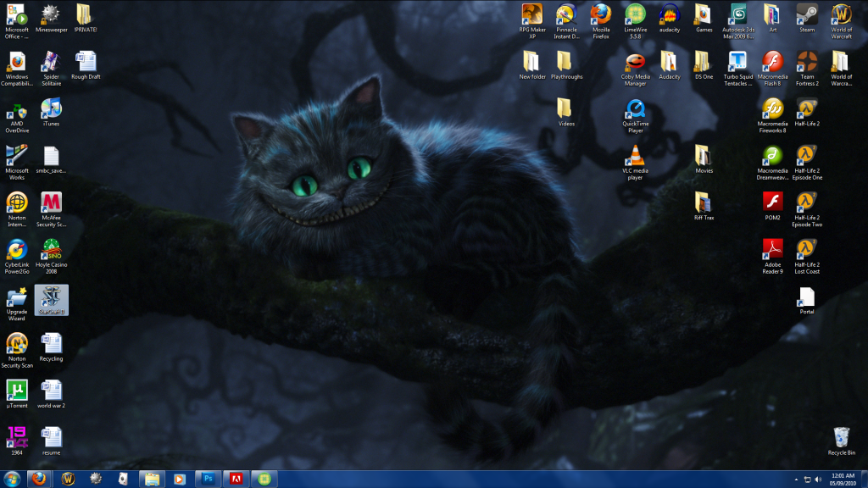This screenshot has height=488, width=868.
Task: Open the Mozilla Firefox desktop shortcut
Action: [601, 21]
